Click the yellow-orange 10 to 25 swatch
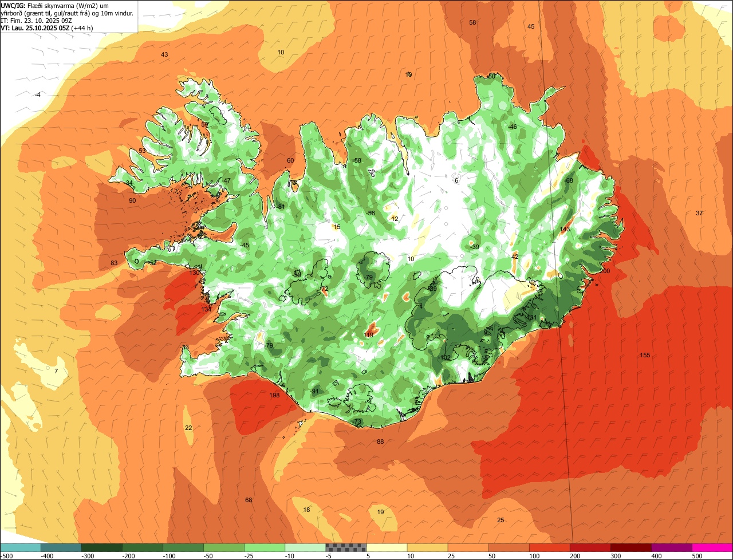The image size is (733, 560). point(427,547)
